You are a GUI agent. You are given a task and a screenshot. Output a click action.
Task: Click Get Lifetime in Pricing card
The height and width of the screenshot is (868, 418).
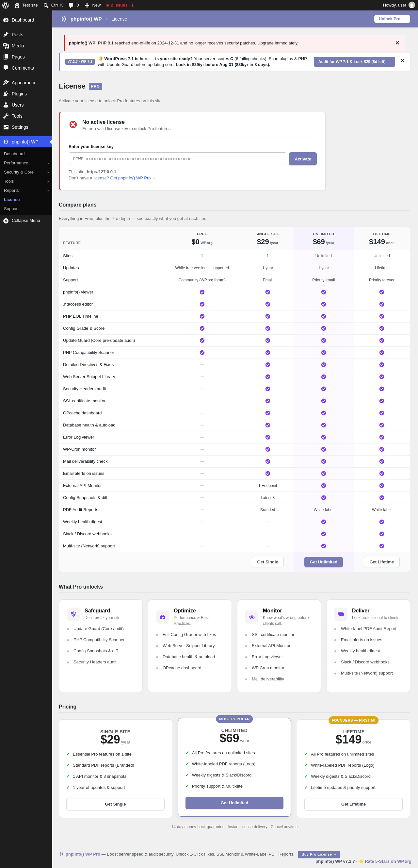(x=353, y=804)
